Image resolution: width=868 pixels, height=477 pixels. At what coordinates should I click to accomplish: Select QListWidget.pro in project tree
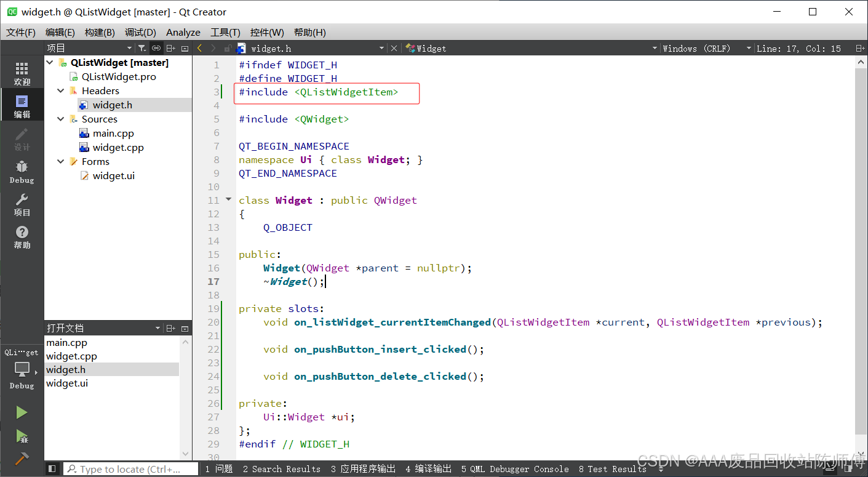(x=119, y=76)
